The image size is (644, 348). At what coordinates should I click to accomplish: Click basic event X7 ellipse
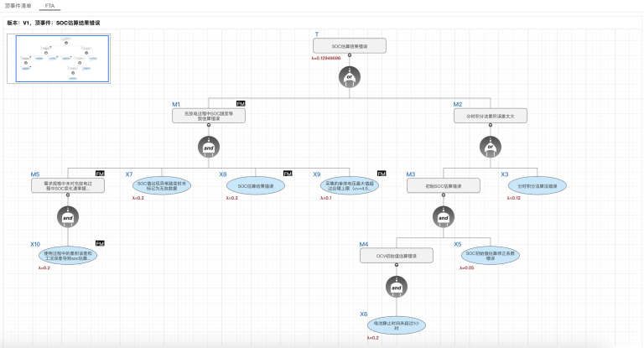tap(162, 185)
